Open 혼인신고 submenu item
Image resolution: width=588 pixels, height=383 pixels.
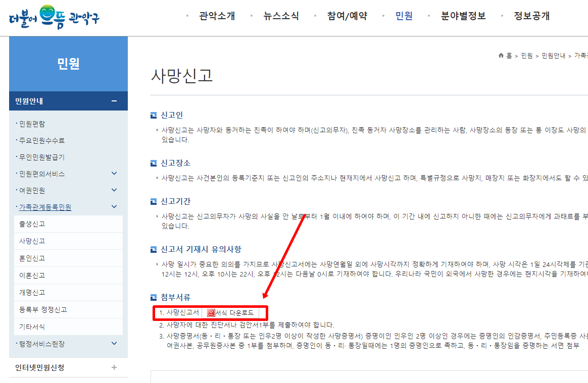[x=68, y=258]
